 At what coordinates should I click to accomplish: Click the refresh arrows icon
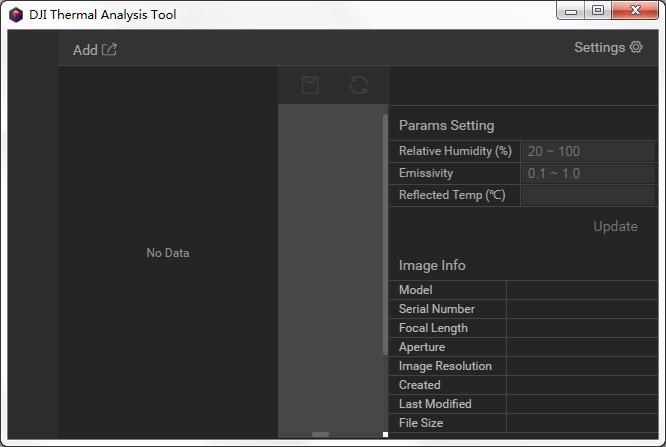(x=359, y=85)
